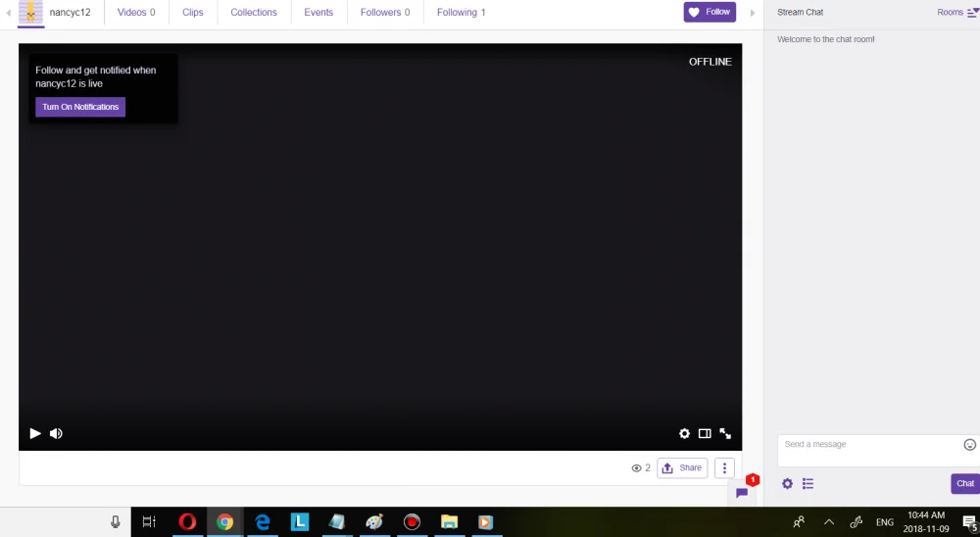This screenshot has width=980, height=537.
Task: Open chat settings gear
Action: pyautogui.click(x=788, y=483)
